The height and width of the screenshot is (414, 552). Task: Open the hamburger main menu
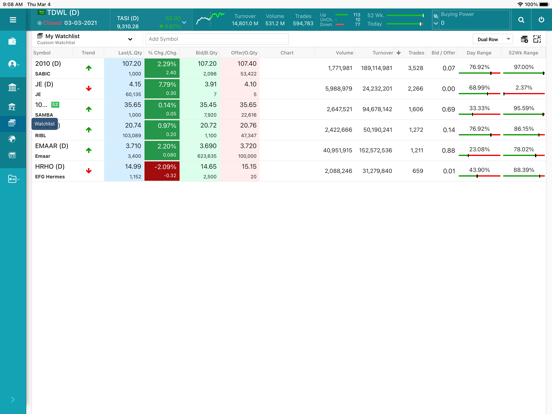[x=13, y=20]
